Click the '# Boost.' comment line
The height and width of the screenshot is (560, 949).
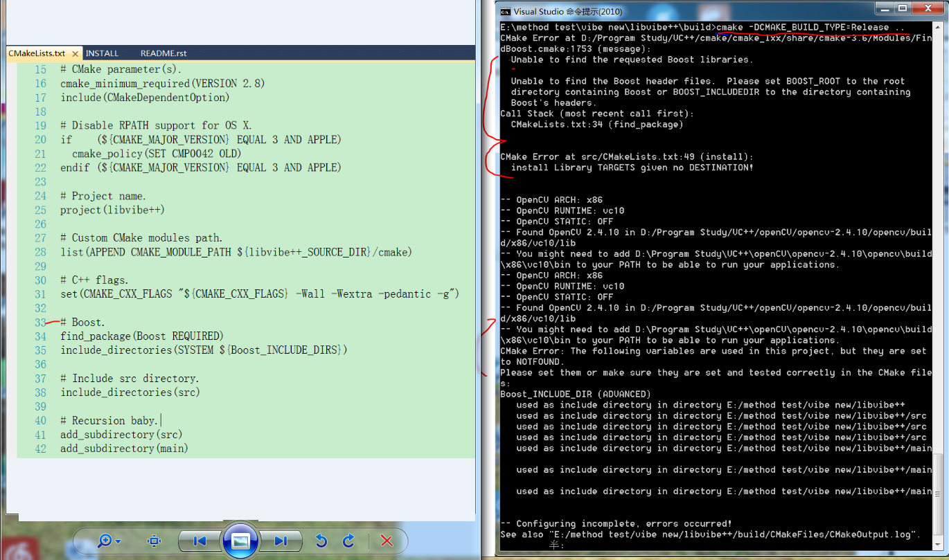coord(82,323)
